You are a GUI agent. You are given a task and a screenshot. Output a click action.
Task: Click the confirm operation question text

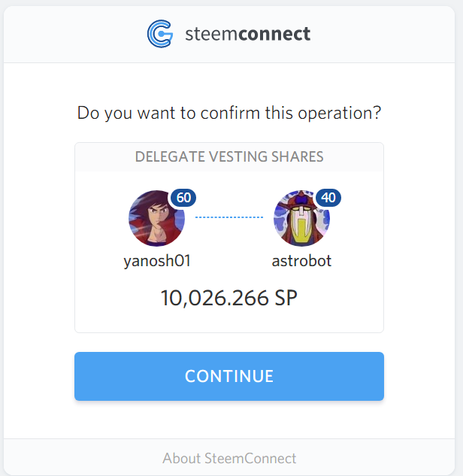click(229, 114)
